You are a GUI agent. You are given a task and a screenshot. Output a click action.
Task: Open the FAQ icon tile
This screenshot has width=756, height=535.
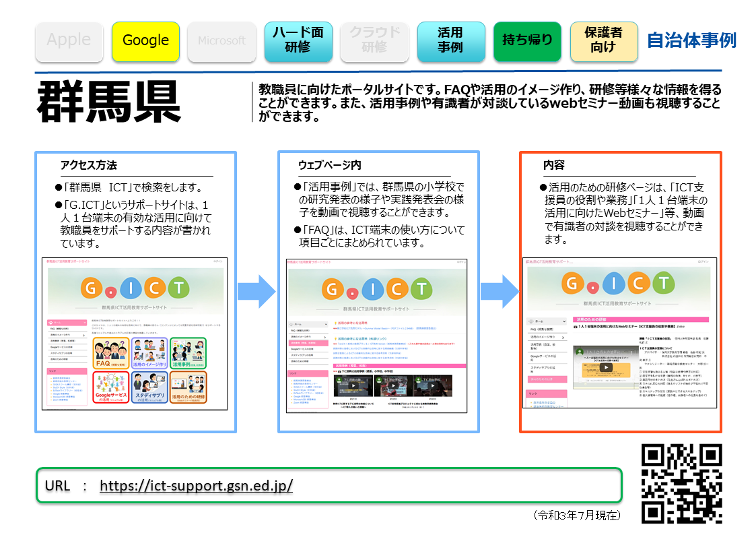111,353
